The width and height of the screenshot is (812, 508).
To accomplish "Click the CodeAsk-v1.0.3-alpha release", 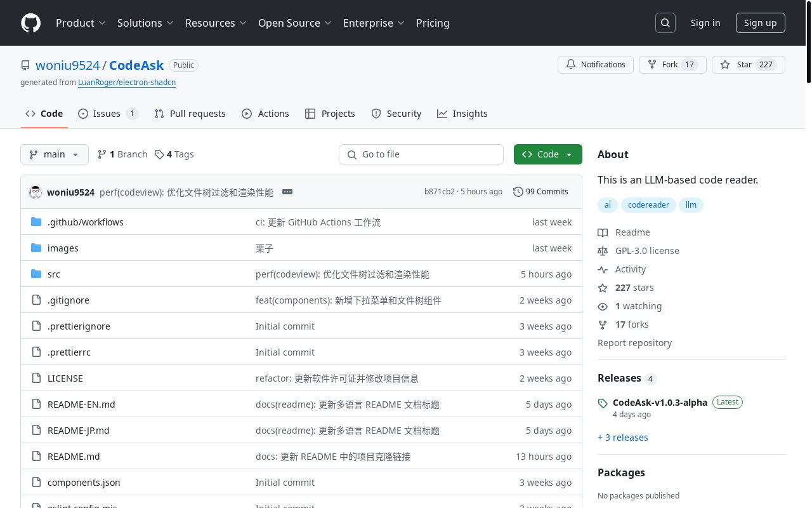I will click(660, 403).
